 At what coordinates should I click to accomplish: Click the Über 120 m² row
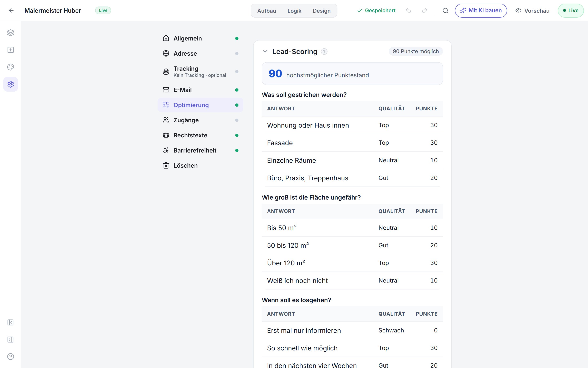pyautogui.click(x=352, y=263)
